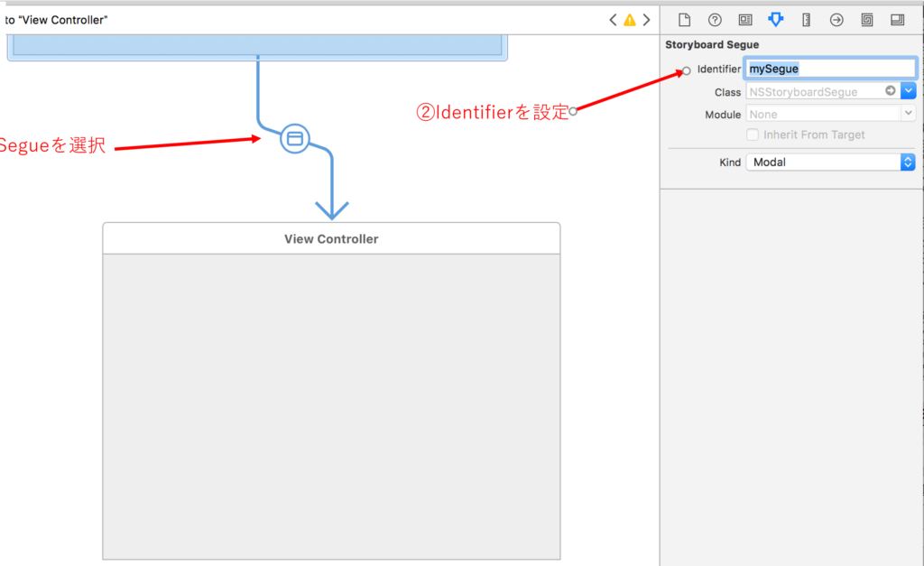Open the Kind dropdown showing Modal
The image size is (924, 566).
(x=830, y=162)
